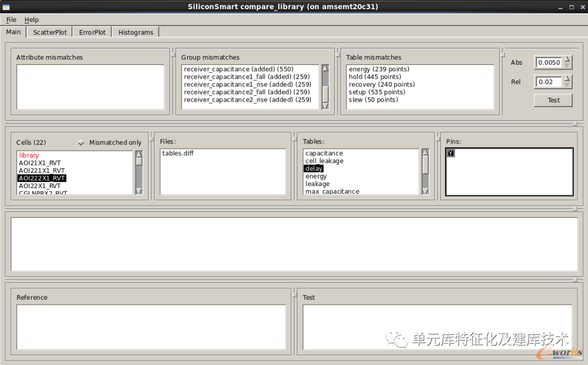The image size is (588, 365).
Task: Click Cells list scrollbar down arrow
Action: (139, 191)
